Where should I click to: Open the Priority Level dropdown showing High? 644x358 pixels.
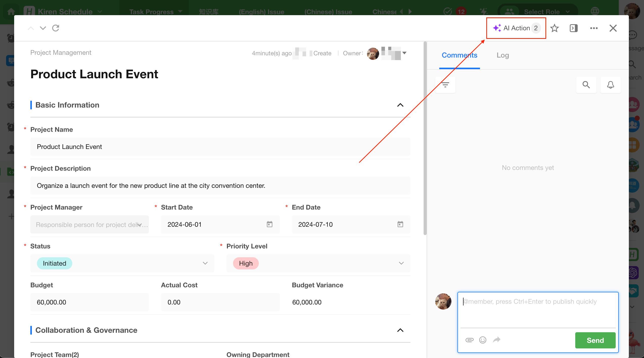(318, 263)
